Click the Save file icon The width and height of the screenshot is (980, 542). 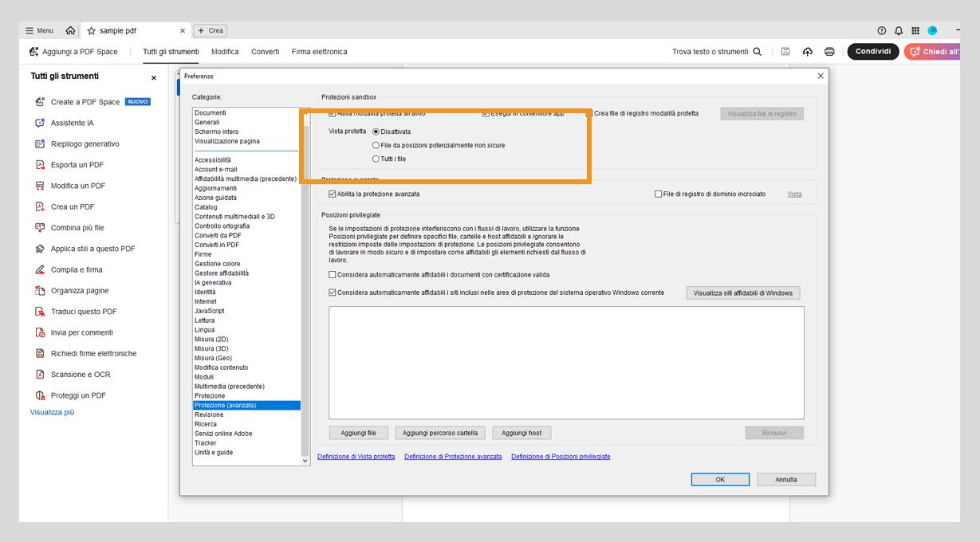click(x=785, y=50)
